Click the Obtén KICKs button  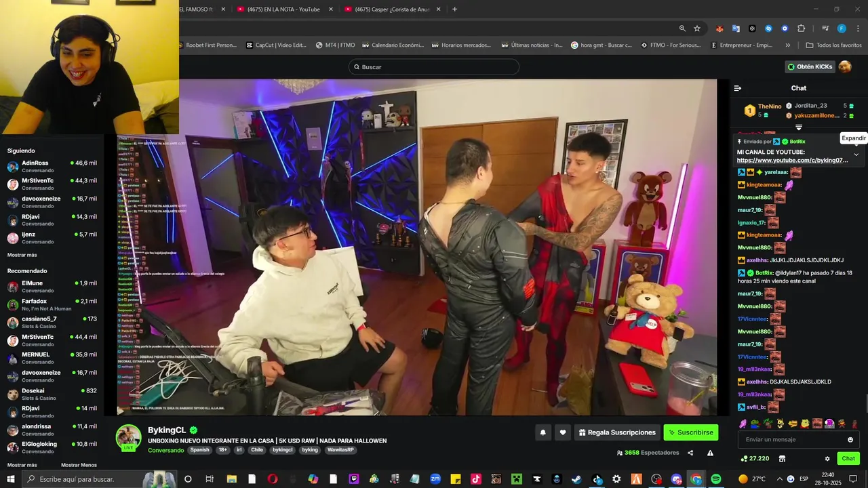(810, 66)
